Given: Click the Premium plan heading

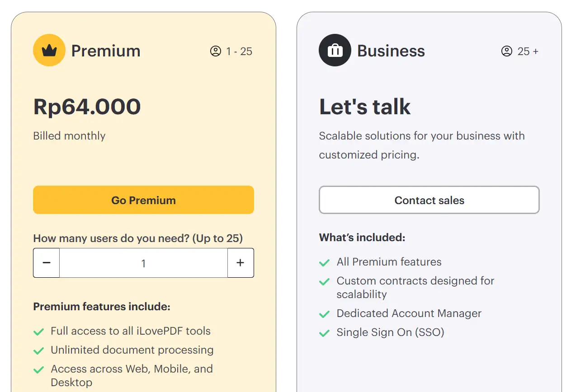Looking at the screenshot, I should 106,51.
